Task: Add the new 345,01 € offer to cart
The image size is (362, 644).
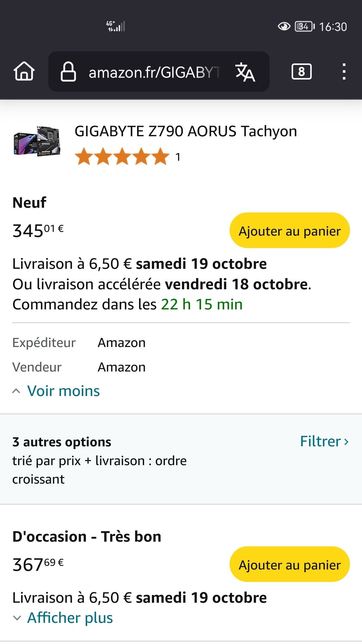Action: [x=290, y=231]
